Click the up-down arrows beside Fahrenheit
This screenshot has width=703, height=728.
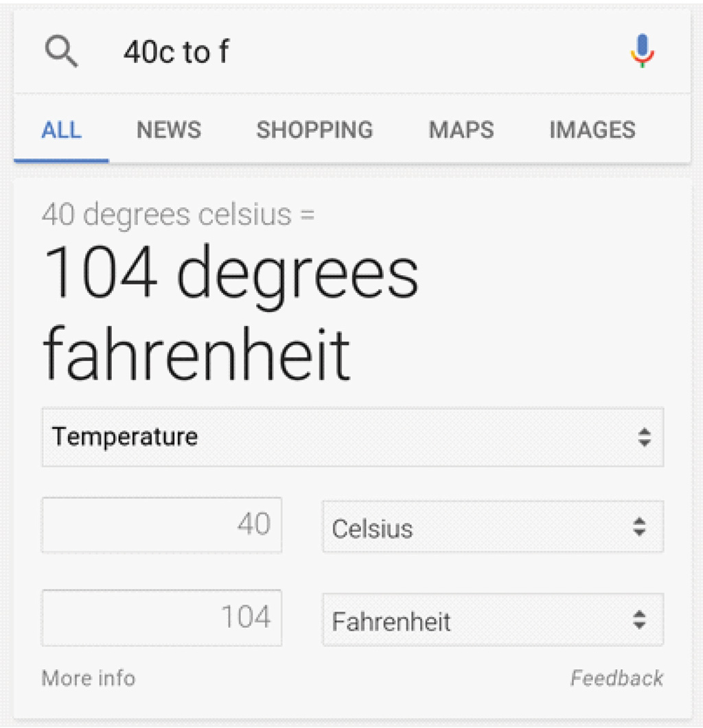(x=639, y=620)
